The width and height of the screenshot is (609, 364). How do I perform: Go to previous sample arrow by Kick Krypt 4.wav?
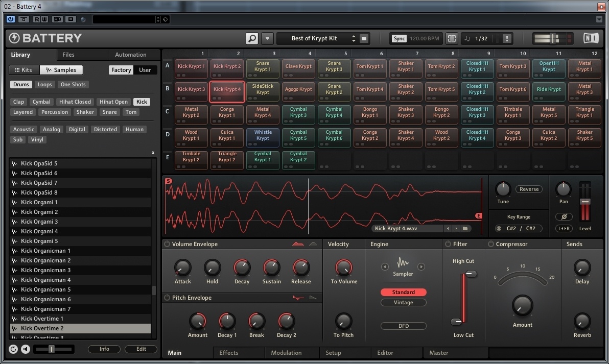[x=448, y=229]
